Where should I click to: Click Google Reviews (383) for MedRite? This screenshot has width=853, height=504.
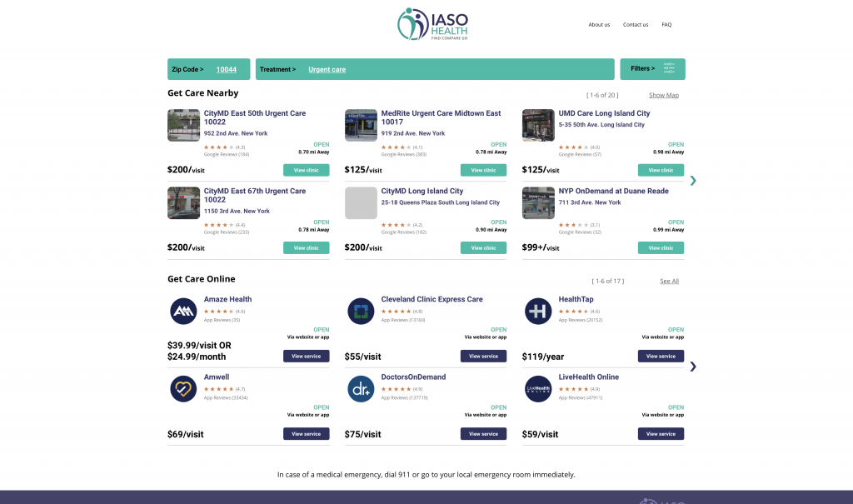pyautogui.click(x=404, y=155)
